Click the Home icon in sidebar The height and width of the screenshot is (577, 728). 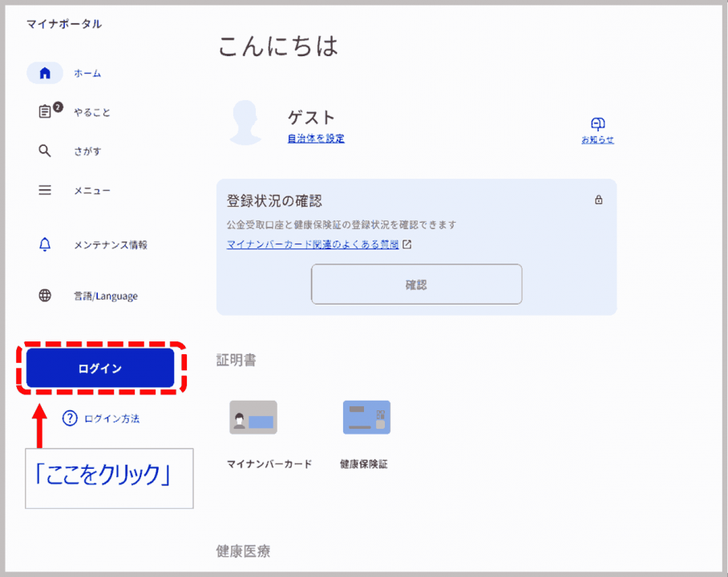[x=45, y=73]
